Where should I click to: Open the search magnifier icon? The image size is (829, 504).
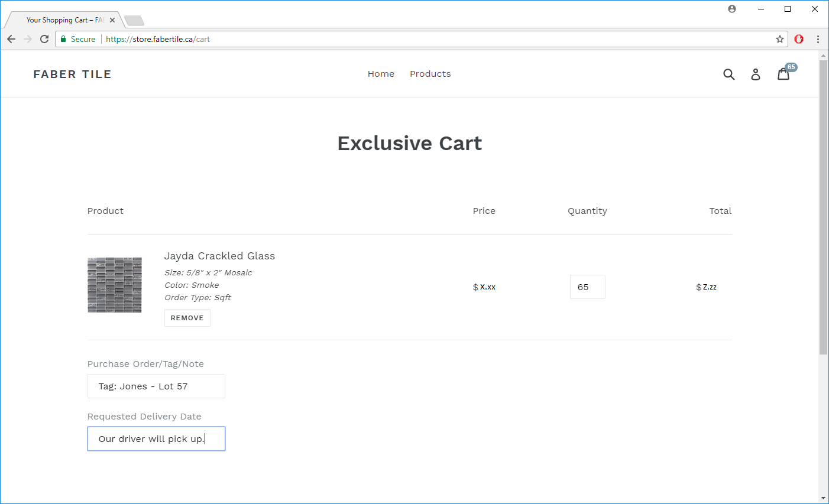(x=729, y=74)
